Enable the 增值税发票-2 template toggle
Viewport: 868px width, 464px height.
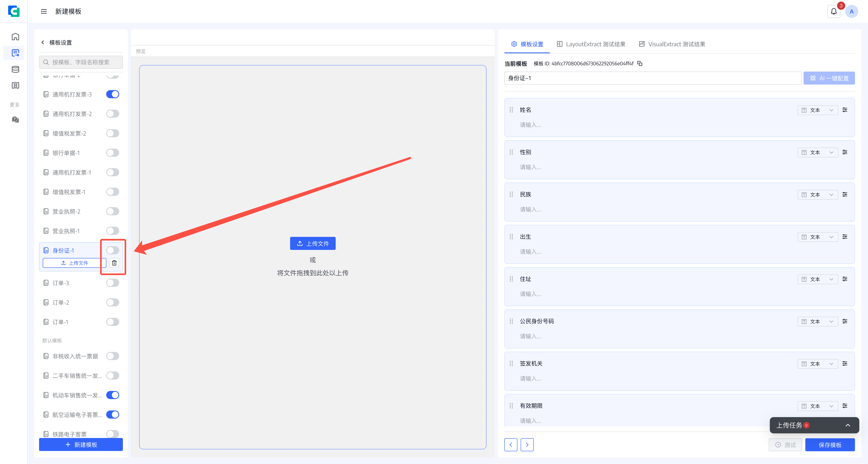(113, 133)
